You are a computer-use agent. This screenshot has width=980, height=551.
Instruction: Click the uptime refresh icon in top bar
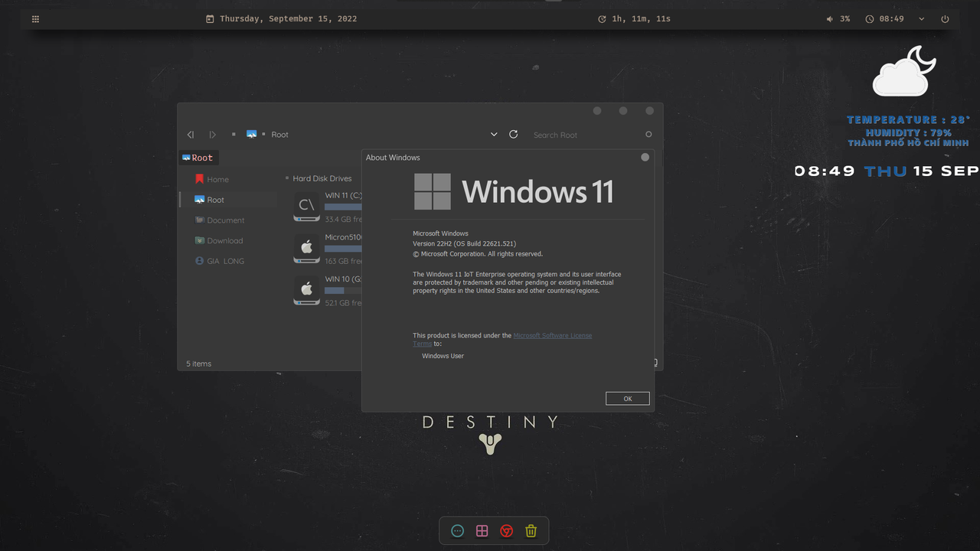tap(602, 19)
